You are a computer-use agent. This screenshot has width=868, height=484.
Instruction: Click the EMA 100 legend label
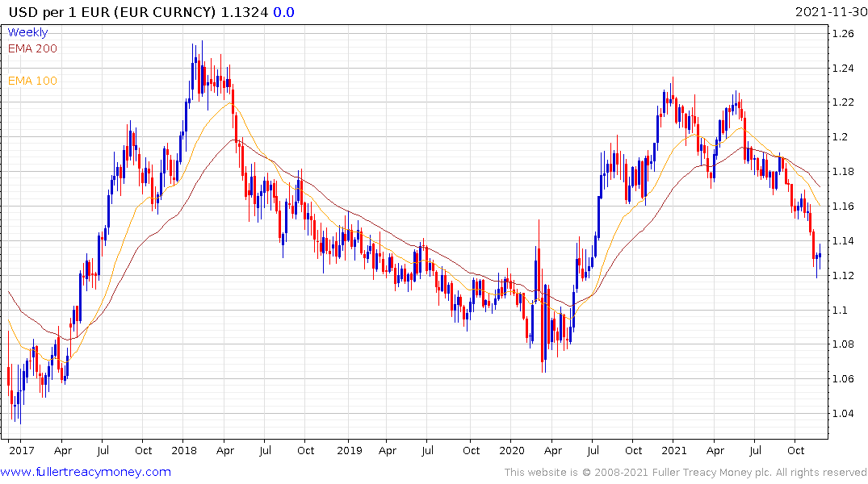[32, 81]
